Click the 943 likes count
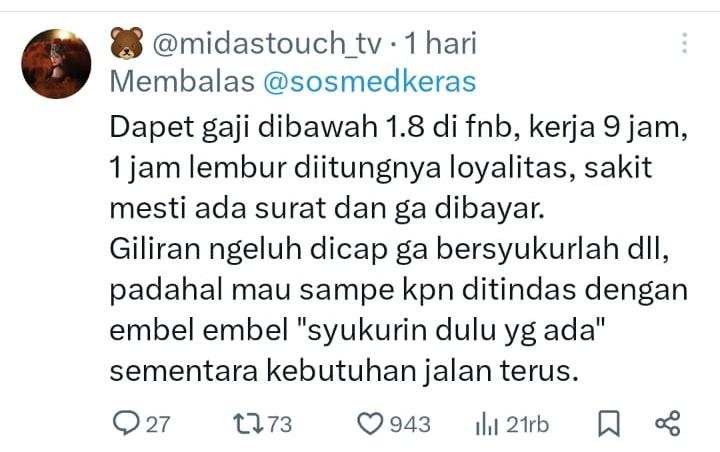The image size is (720, 452). (x=410, y=424)
